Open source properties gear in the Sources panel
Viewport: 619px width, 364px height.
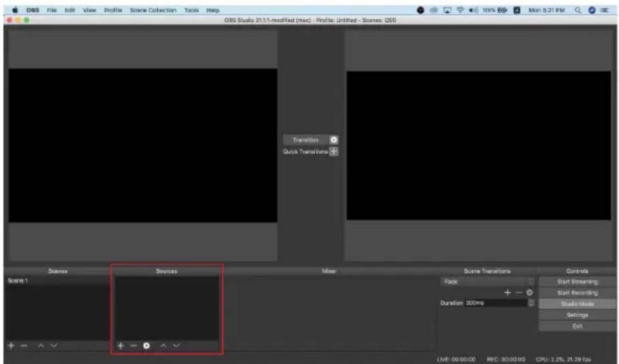point(146,346)
